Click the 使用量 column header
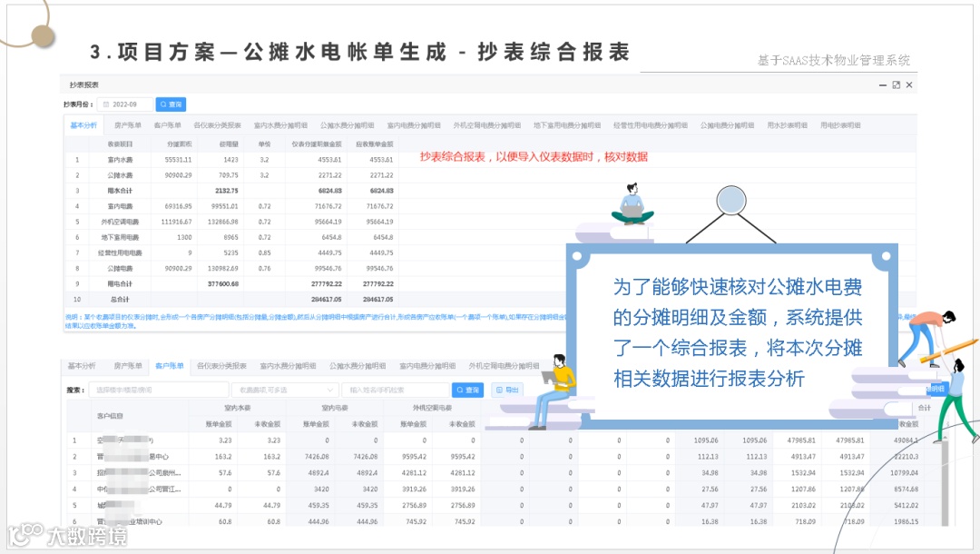Image resolution: width=980 pixels, height=554 pixels. [x=229, y=143]
